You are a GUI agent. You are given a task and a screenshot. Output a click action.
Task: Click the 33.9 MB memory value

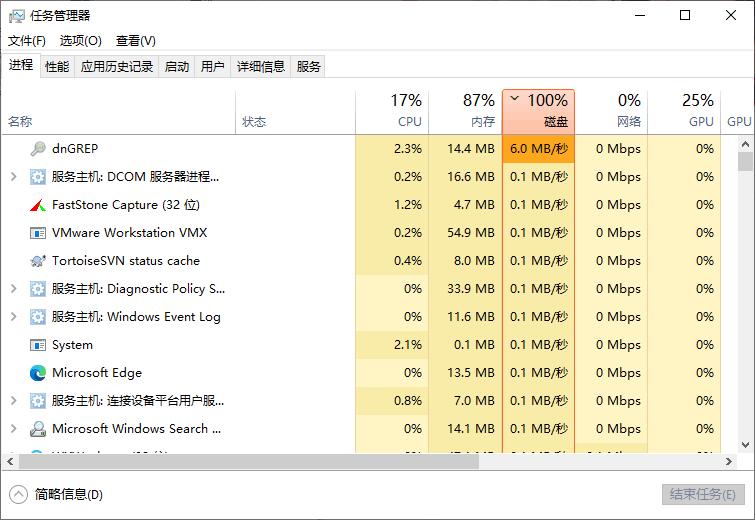470,289
